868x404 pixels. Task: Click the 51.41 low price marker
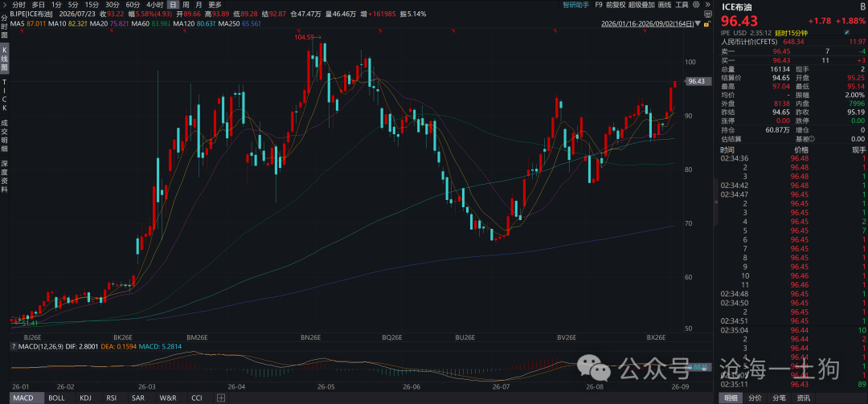[x=31, y=323]
